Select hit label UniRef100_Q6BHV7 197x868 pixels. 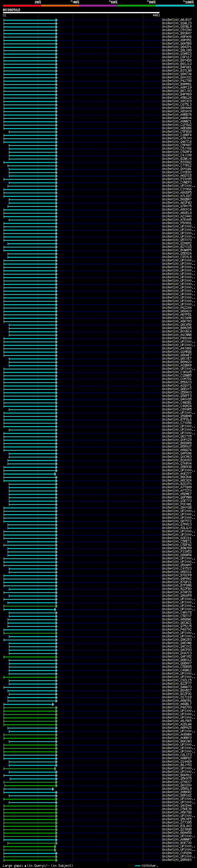pos(177,663)
